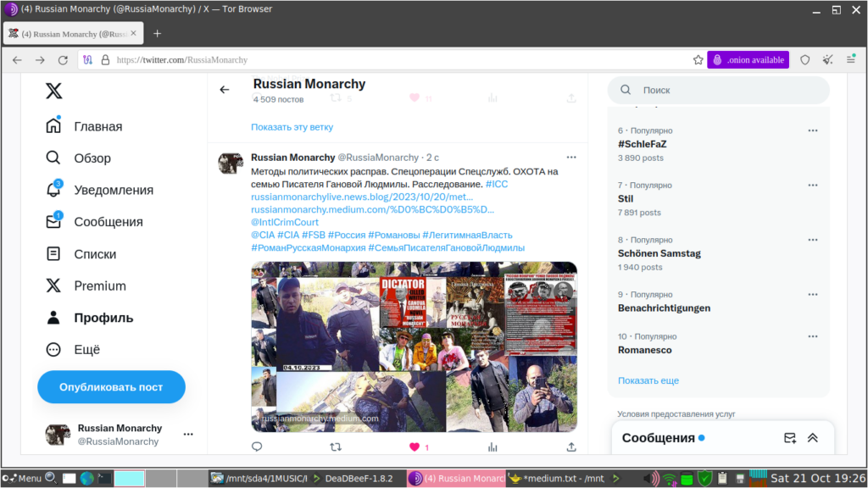Open post analytics bar chart icon
The width and height of the screenshot is (868, 488).
point(492,446)
